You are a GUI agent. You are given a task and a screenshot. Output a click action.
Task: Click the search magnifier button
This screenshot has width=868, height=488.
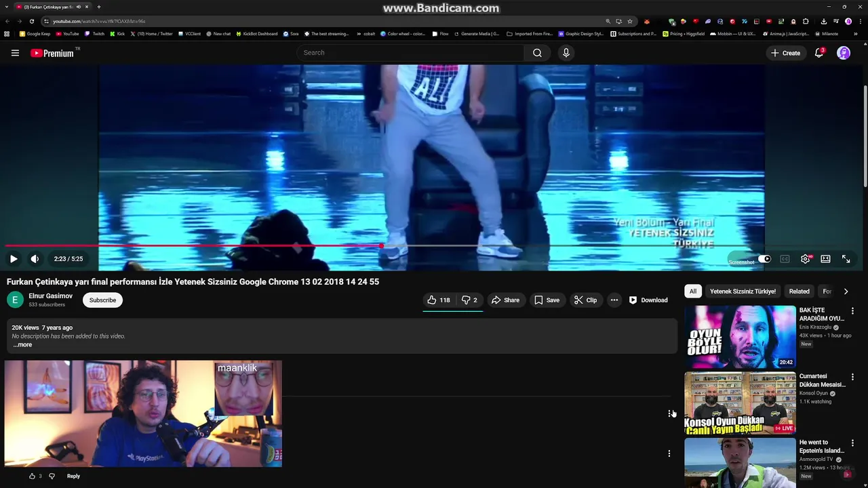[537, 53]
